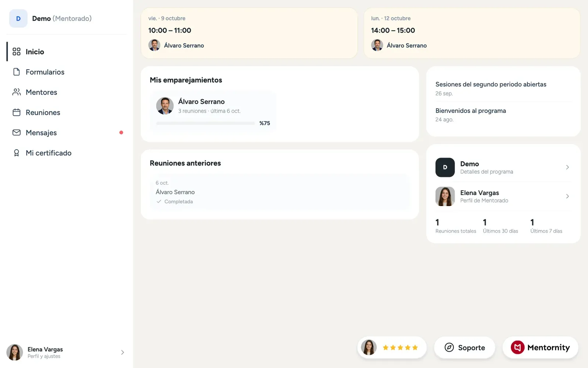Open announcement Bienvenidos al programa

click(x=503, y=115)
